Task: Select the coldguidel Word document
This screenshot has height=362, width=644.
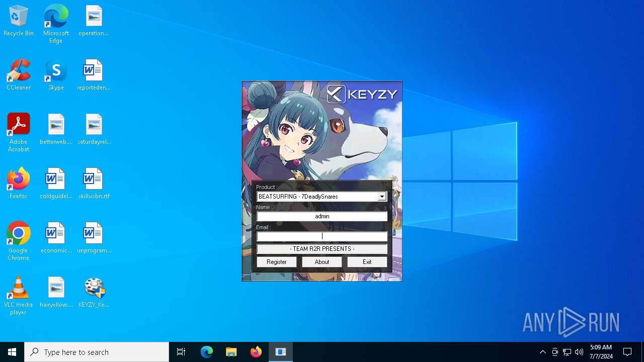Action: click(x=56, y=184)
